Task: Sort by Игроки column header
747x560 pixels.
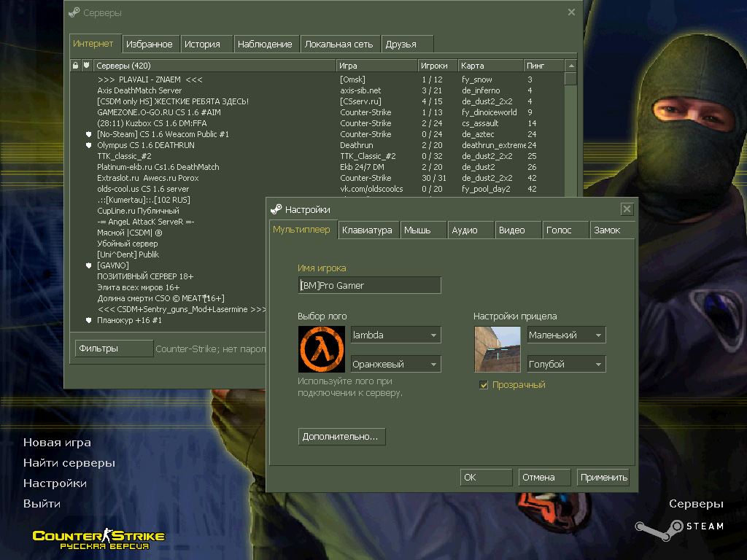Action: click(438, 65)
